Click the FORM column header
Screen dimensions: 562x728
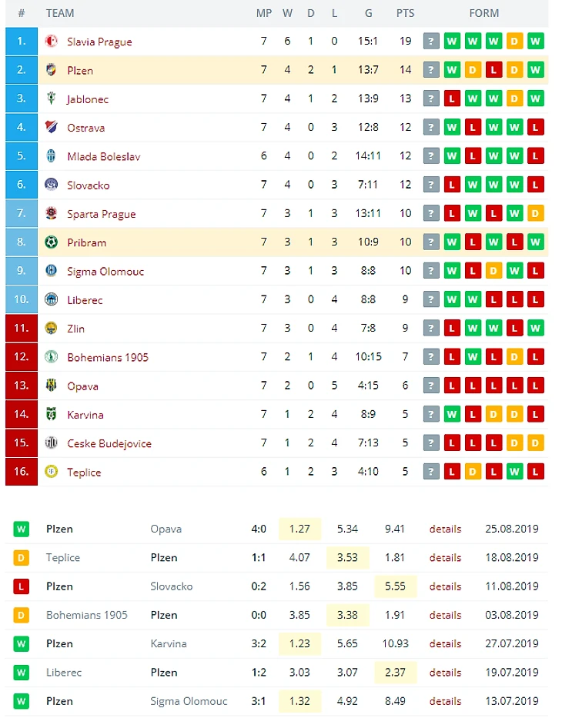484,13
